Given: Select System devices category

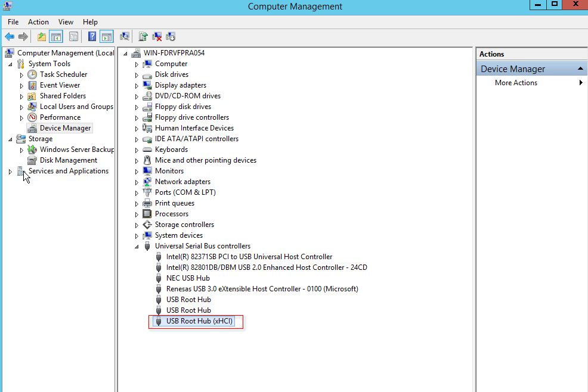Looking at the screenshot, I should [x=178, y=235].
